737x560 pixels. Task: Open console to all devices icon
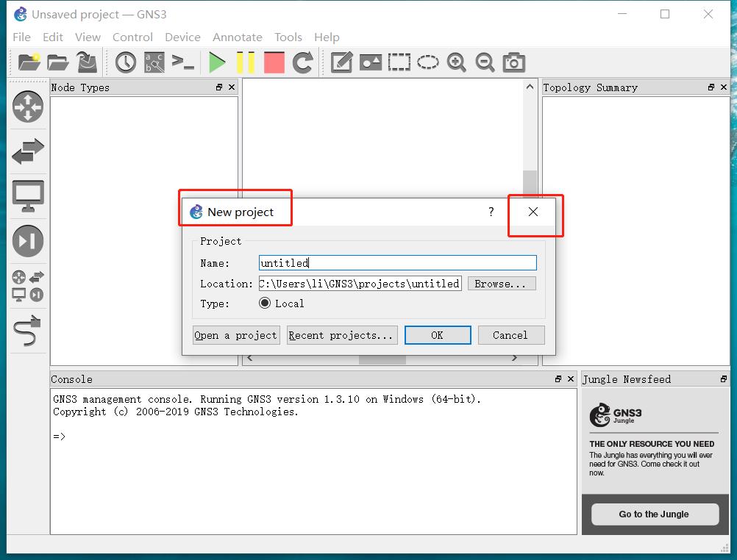[183, 62]
